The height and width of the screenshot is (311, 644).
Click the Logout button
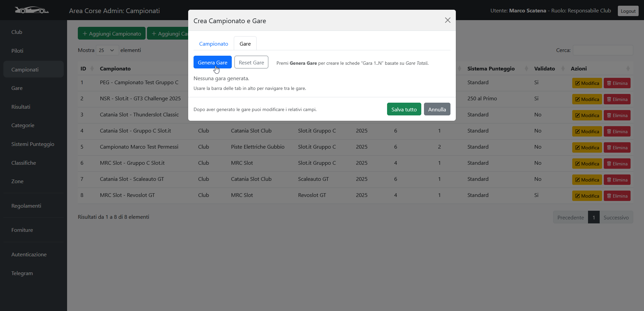click(628, 11)
